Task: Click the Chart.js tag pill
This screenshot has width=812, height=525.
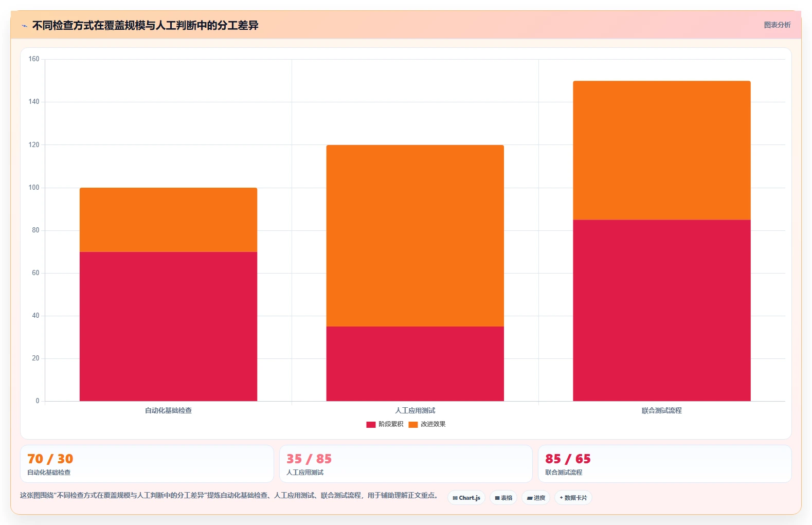Action: tap(466, 498)
